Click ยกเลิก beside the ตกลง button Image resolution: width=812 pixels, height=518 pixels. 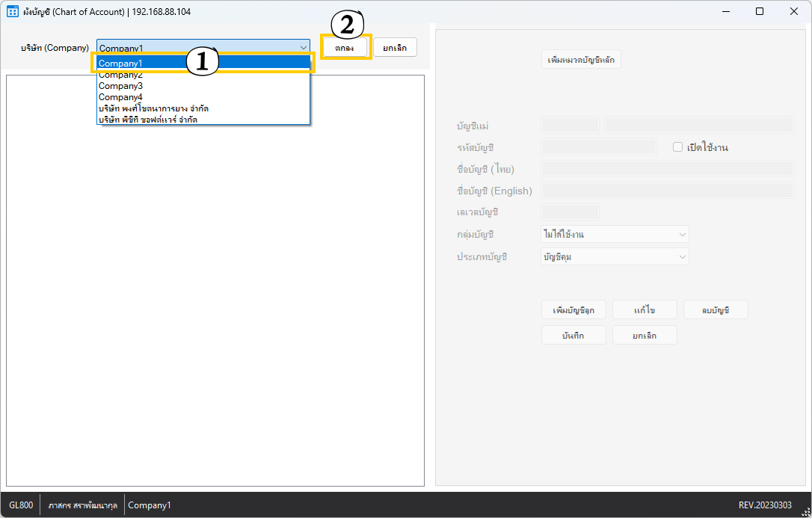pyautogui.click(x=395, y=47)
